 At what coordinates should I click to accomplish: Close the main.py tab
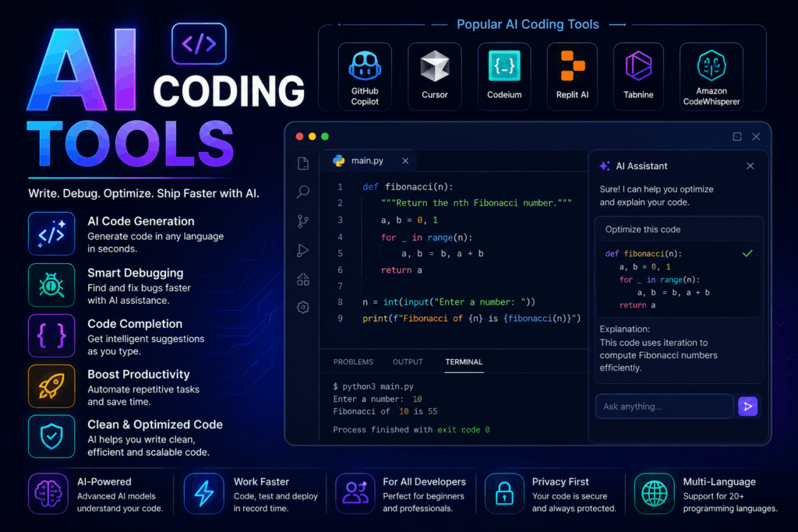(x=405, y=160)
